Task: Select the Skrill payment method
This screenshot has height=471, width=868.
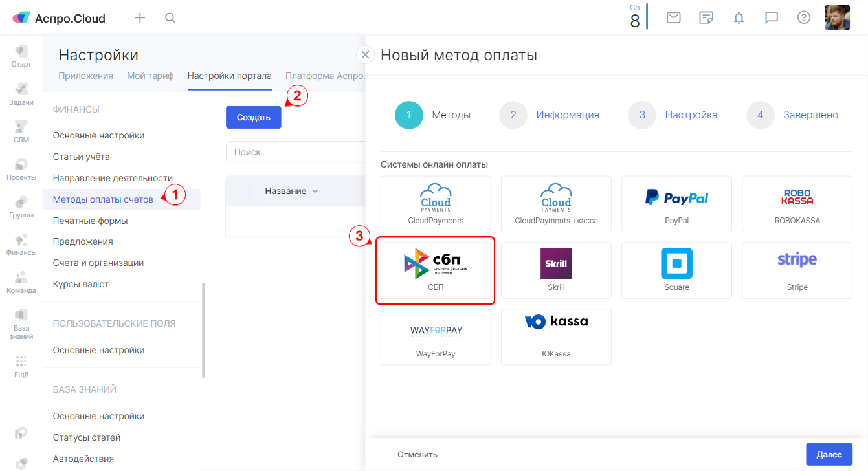Action: click(x=556, y=270)
